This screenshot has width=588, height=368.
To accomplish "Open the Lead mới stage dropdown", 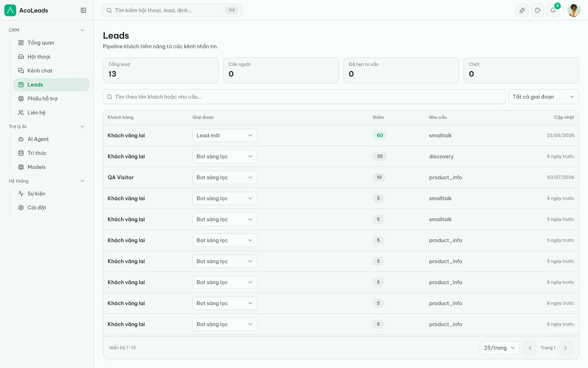I will 225,135.
